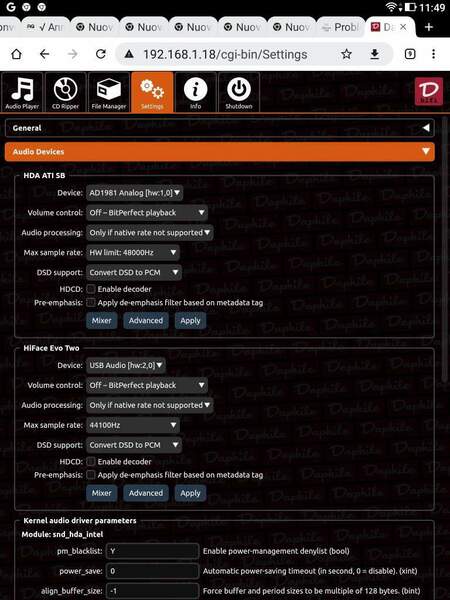Open HDA ATI SB Audio processing dropdown
450x600 pixels.
[150, 232]
